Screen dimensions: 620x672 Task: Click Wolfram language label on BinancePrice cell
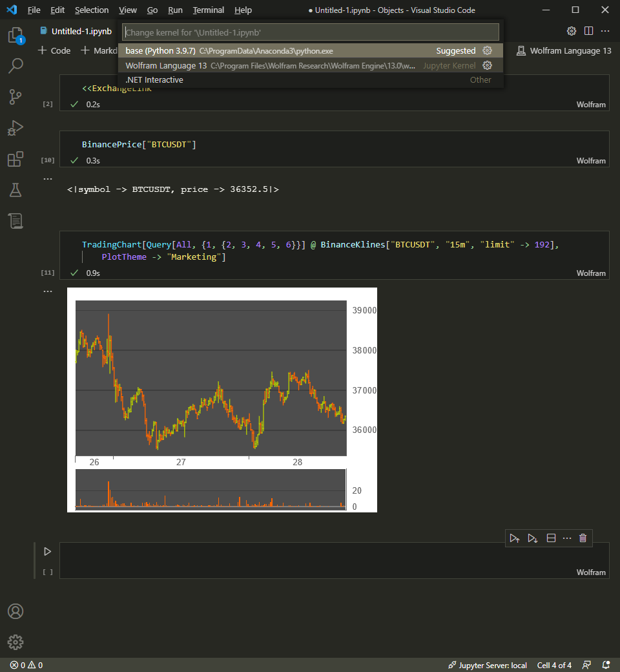tap(591, 161)
